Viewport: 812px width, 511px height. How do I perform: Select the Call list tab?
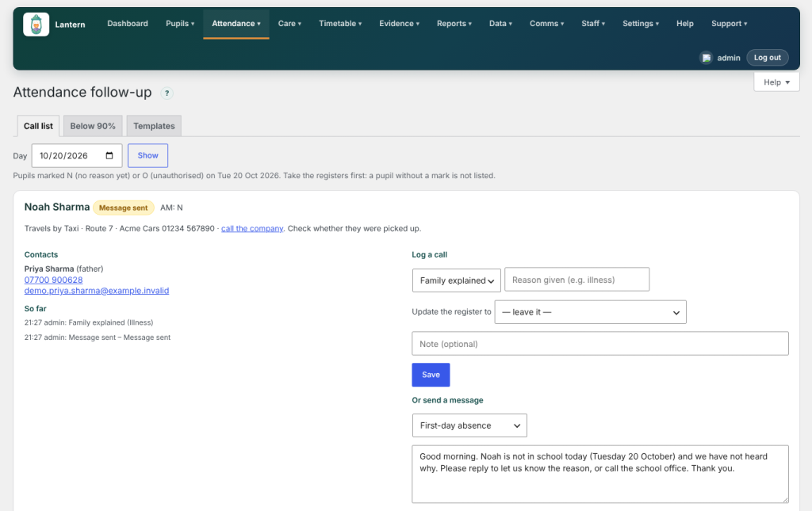pyautogui.click(x=38, y=126)
